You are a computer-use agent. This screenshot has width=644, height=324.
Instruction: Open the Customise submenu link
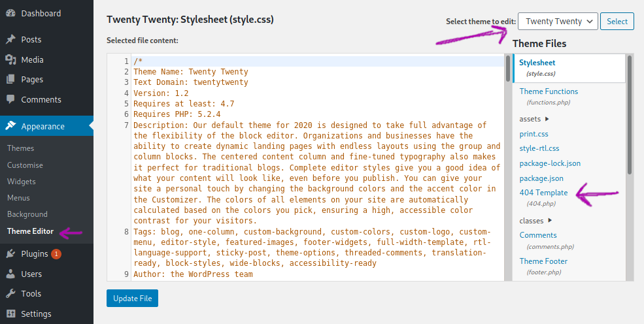(25, 165)
